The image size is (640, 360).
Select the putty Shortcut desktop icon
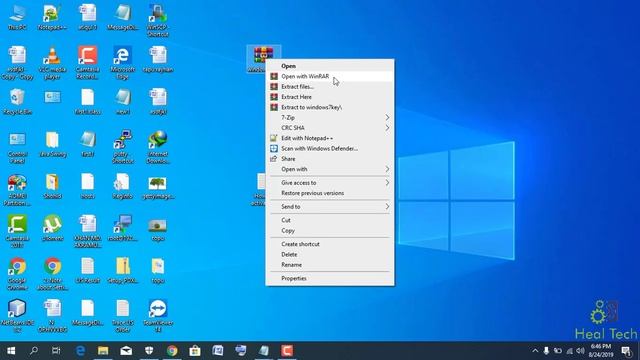pyautogui.click(x=122, y=147)
